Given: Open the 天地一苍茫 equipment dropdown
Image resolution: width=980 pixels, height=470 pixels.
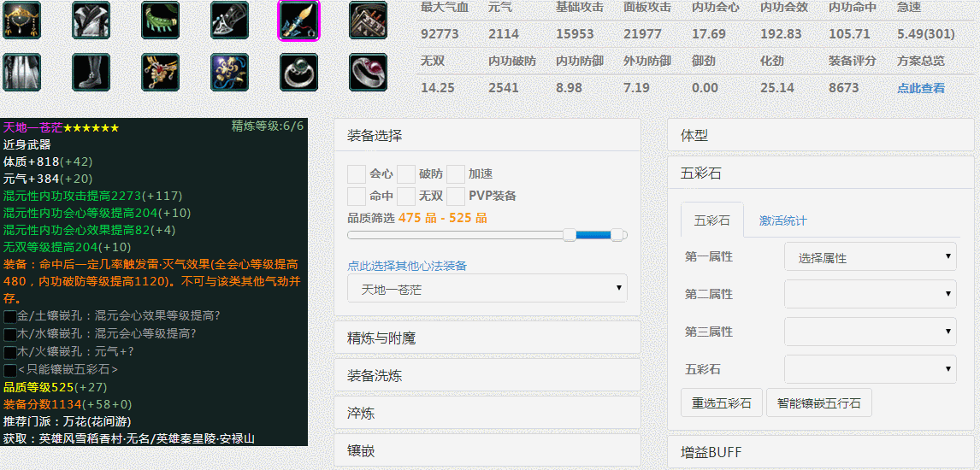Looking at the screenshot, I should click(x=487, y=288).
